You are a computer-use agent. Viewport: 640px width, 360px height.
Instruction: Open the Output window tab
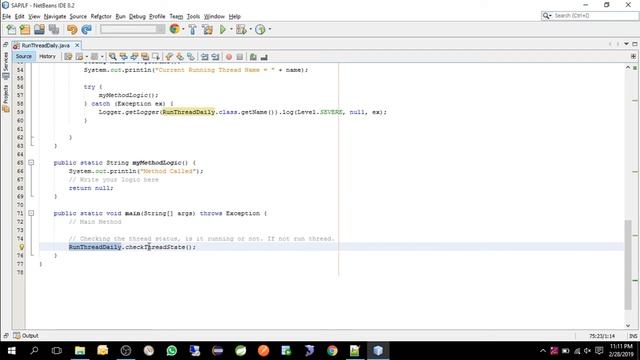click(x=26, y=336)
